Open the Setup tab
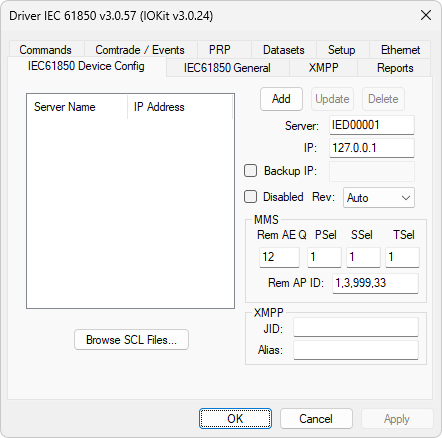The height and width of the screenshot is (438, 442). click(x=342, y=50)
